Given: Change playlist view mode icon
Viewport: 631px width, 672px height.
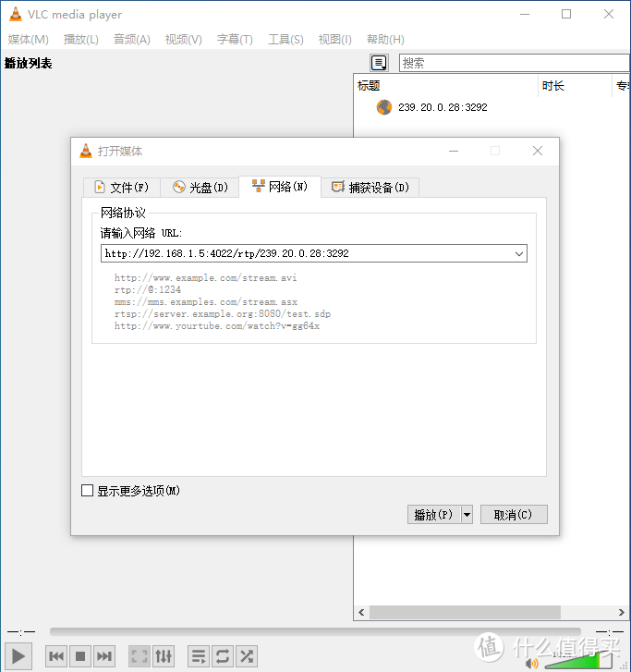Looking at the screenshot, I should (x=379, y=63).
